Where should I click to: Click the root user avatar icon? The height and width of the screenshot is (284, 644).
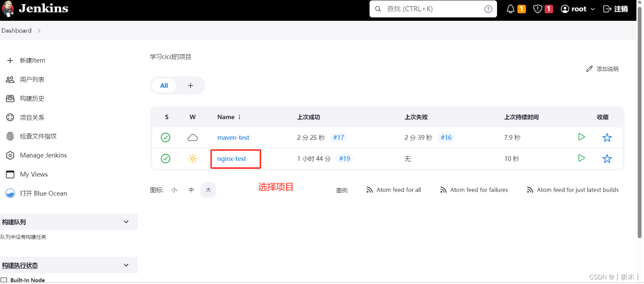coord(565,9)
